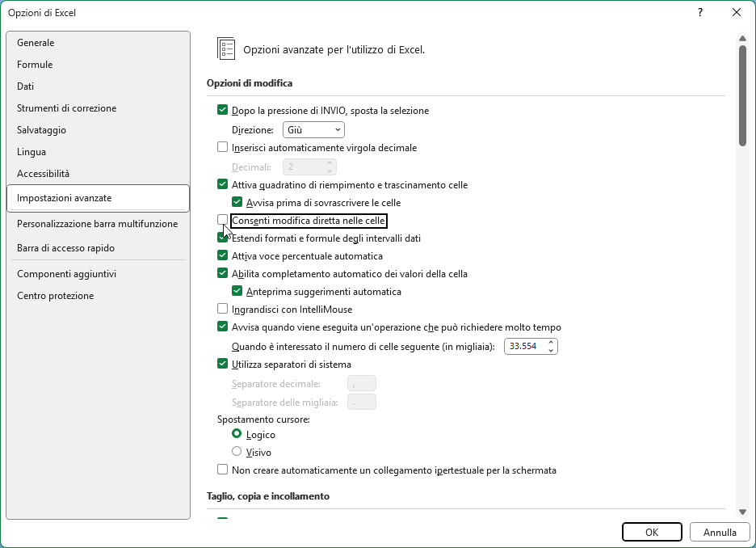Select the Visivo cursor movement option
Viewport: 756px width, 548px height.
click(x=236, y=452)
